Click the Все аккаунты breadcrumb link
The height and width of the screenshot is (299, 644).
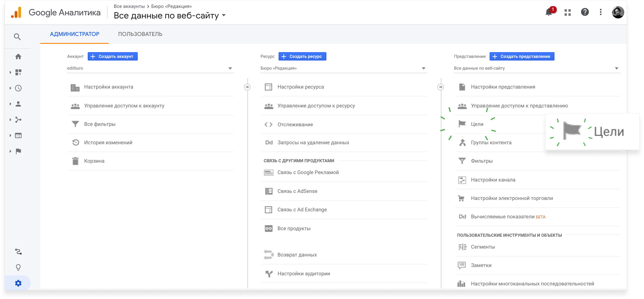129,7
